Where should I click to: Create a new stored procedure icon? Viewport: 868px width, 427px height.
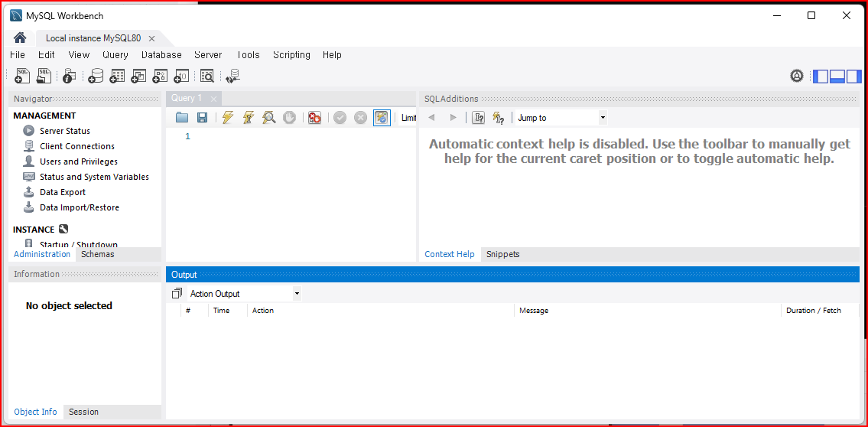click(x=160, y=76)
